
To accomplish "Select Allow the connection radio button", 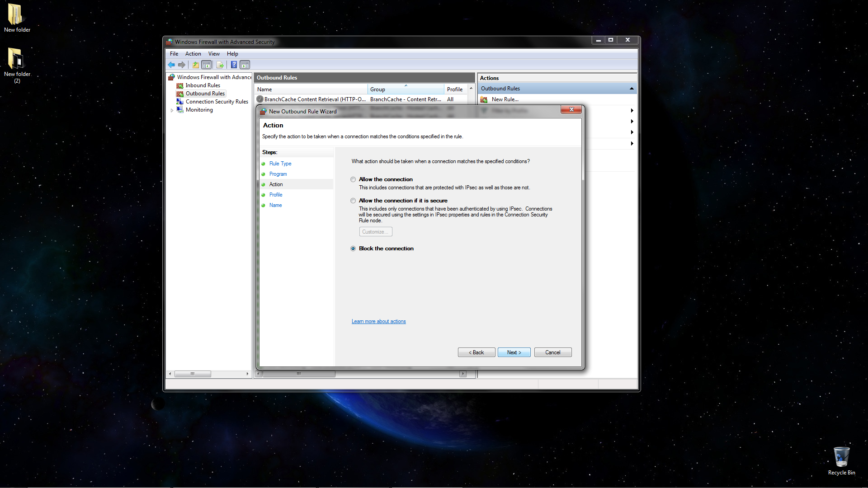I will click(x=353, y=179).
